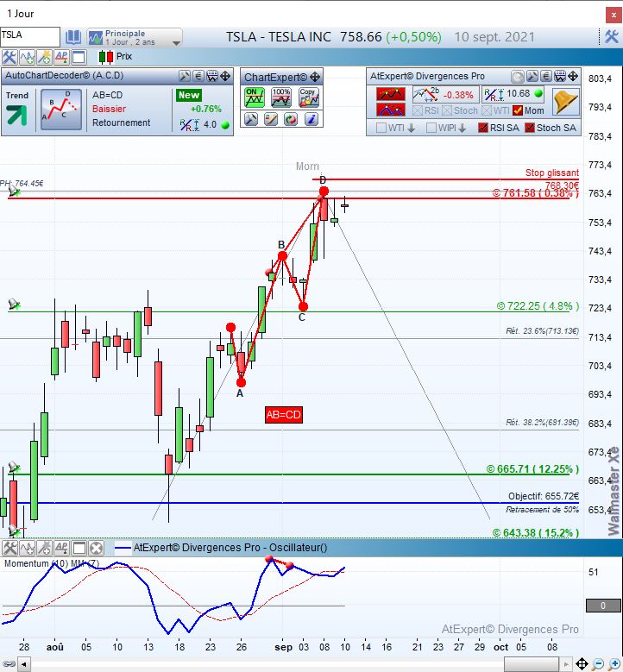
Task: Close the oscillator panel with X icon
Action: [x=97, y=548]
